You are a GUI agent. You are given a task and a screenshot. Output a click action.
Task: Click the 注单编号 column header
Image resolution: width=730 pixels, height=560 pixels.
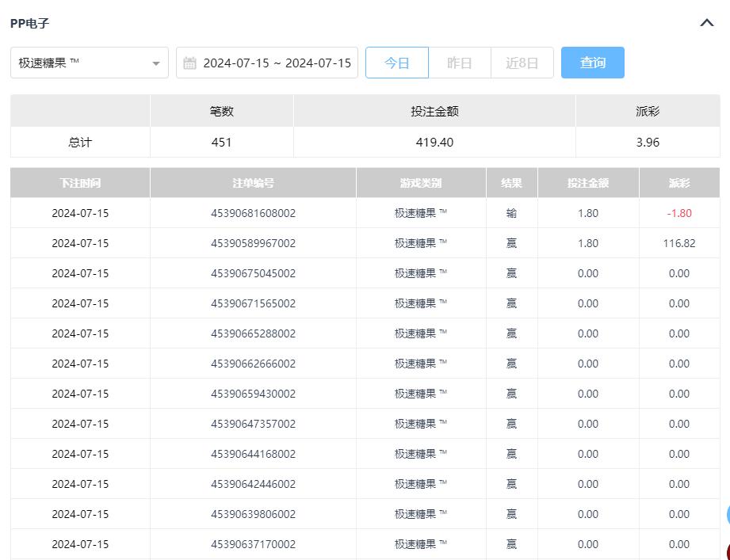[x=253, y=183]
